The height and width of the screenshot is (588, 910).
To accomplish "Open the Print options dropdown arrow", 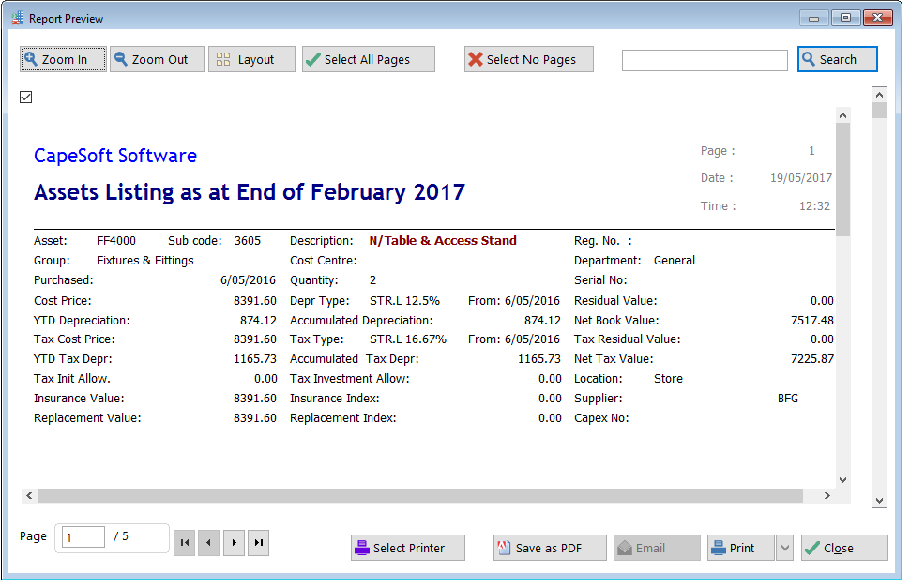I will click(x=784, y=548).
